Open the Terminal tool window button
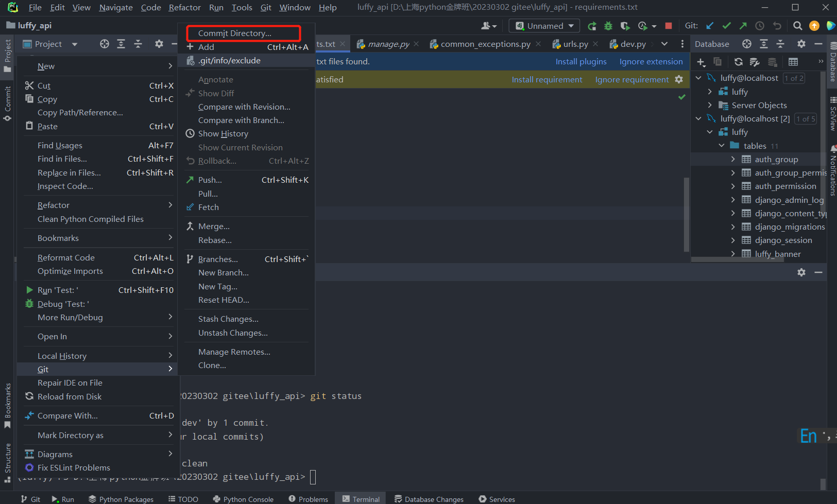The image size is (837, 504). (x=361, y=499)
